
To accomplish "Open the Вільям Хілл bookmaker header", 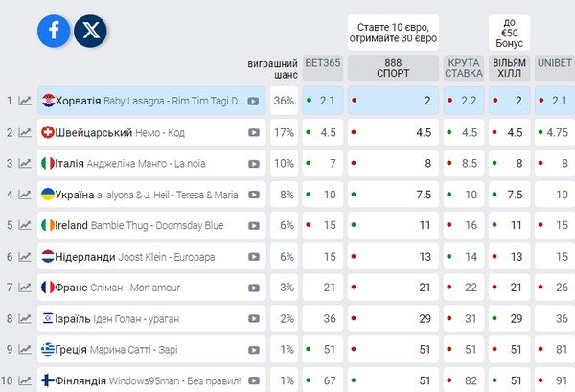I will click(x=510, y=68).
